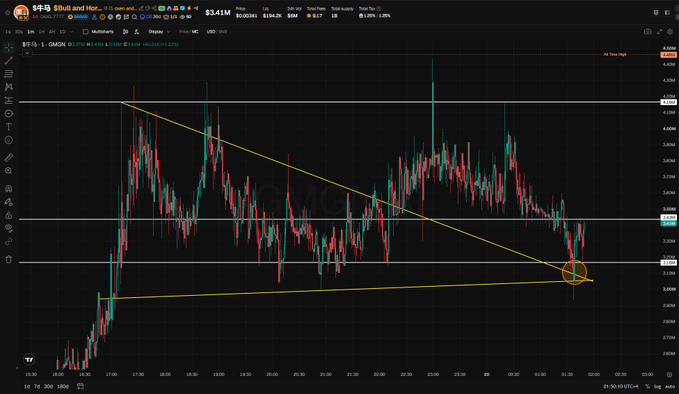
Task: Enable magnet mode for drawings
Action: [x=9, y=189]
